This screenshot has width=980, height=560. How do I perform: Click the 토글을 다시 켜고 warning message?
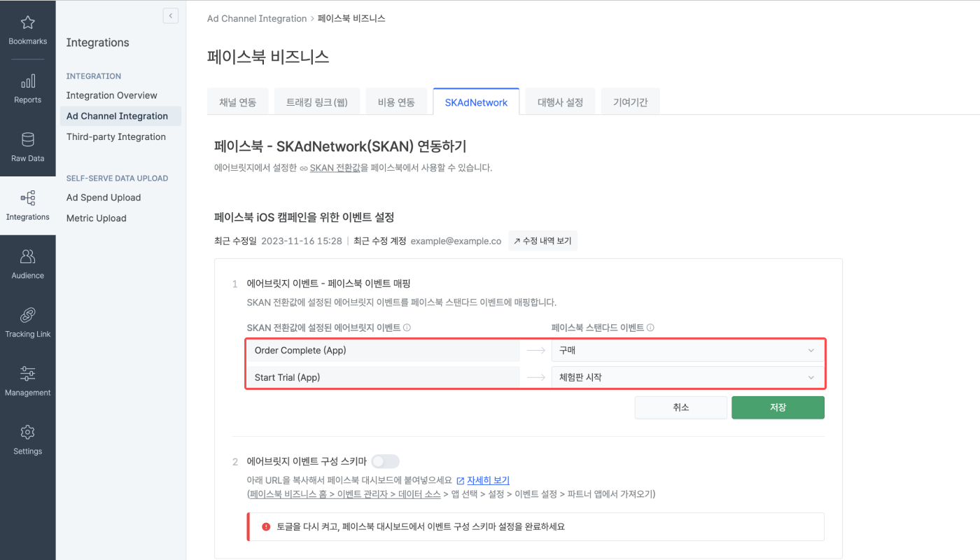[421, 526]
